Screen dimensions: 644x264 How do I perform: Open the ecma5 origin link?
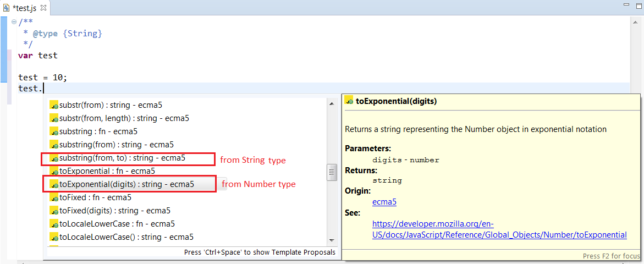pos(384,202)
